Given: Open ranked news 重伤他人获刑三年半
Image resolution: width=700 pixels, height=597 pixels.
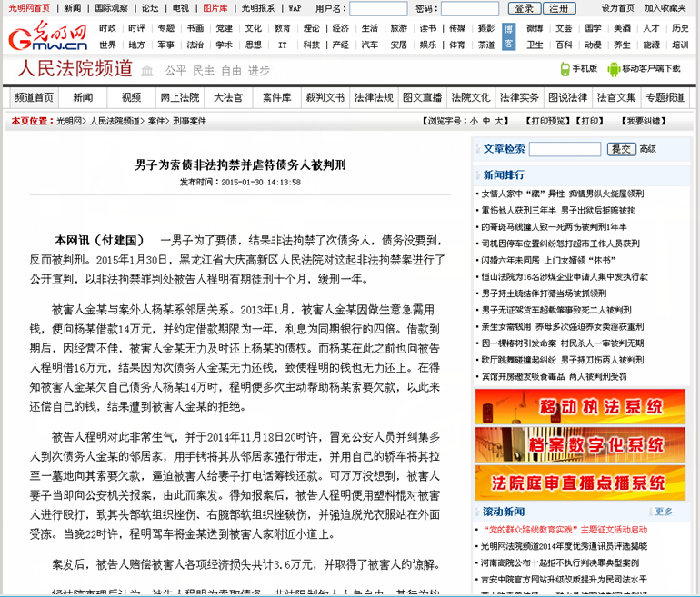Looking at the screenshot, I should tap(558, 210).
